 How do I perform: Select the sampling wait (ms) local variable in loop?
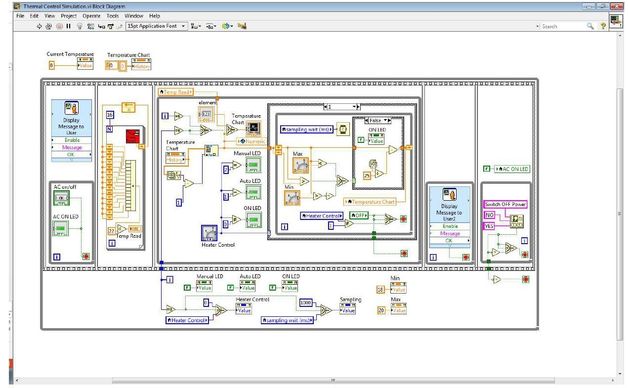coord(307,129)
